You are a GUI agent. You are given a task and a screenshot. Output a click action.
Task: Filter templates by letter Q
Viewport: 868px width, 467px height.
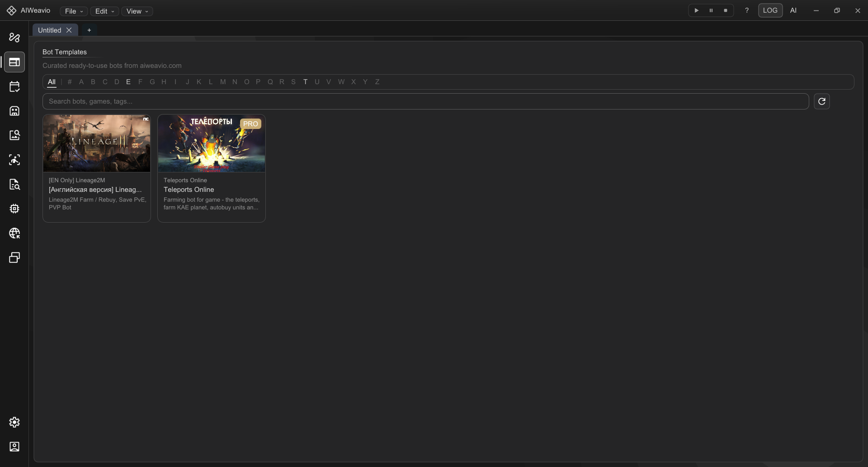tap(270, 82)
